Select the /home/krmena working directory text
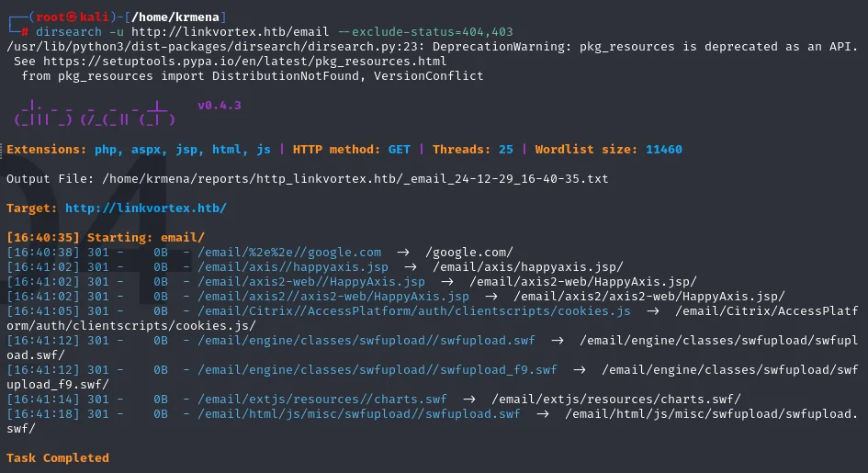 tap(176, 17)
